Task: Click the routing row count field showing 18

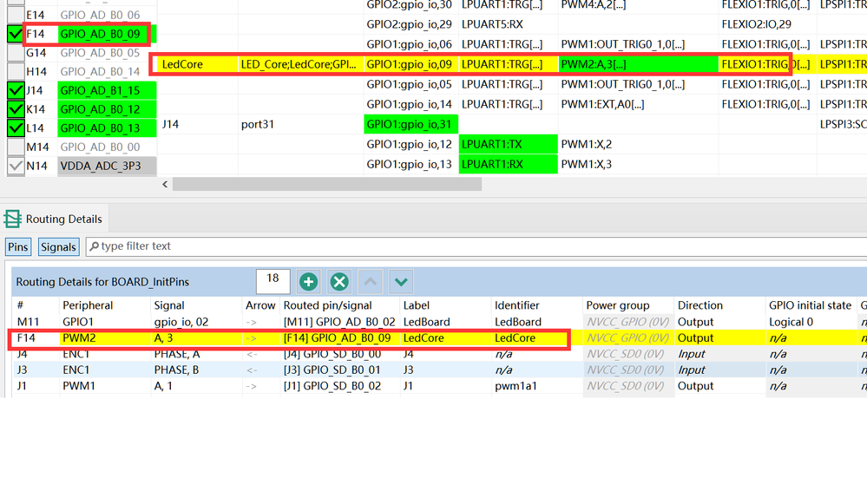Action: tap(273, 282)
